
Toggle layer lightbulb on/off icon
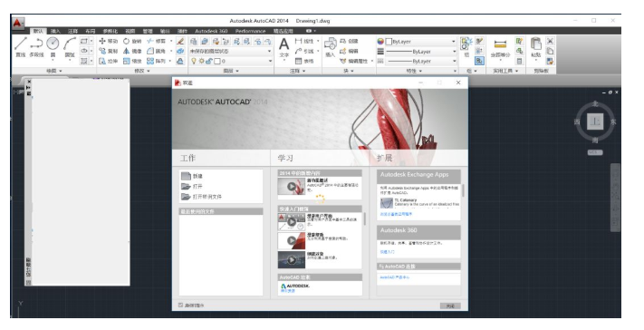[x=194, y=61]
